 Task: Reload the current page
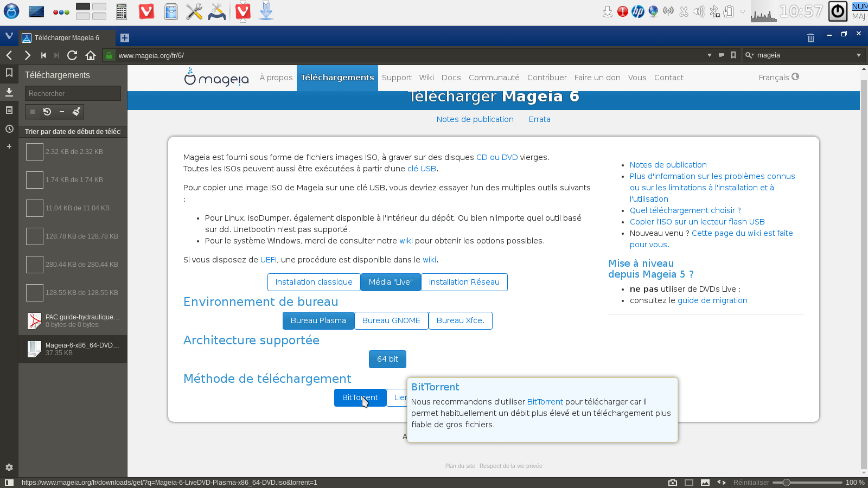point(72,55)
